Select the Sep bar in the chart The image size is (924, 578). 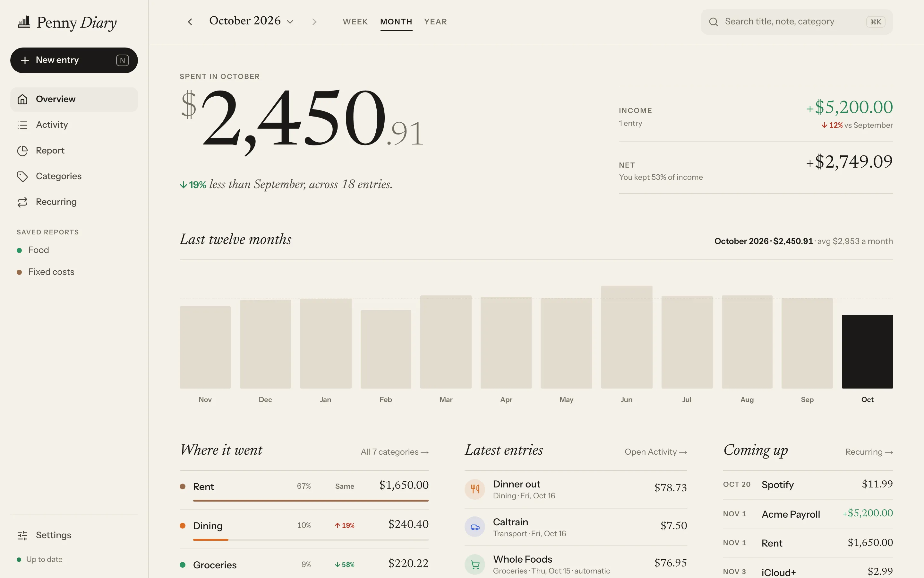click(807, 343)
